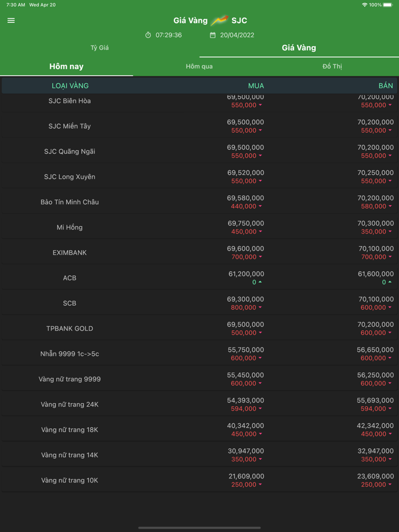
Task: Tap the ACB sell price 61,600,000
Action: [376, 274]
